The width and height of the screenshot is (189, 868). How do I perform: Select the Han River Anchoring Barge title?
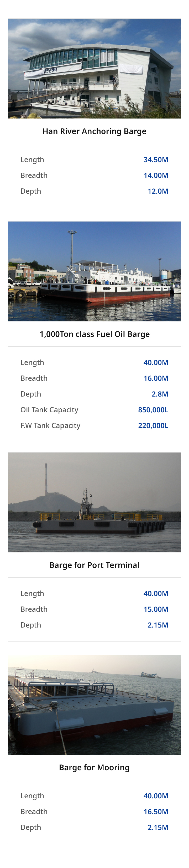click(x=94, y=131)
